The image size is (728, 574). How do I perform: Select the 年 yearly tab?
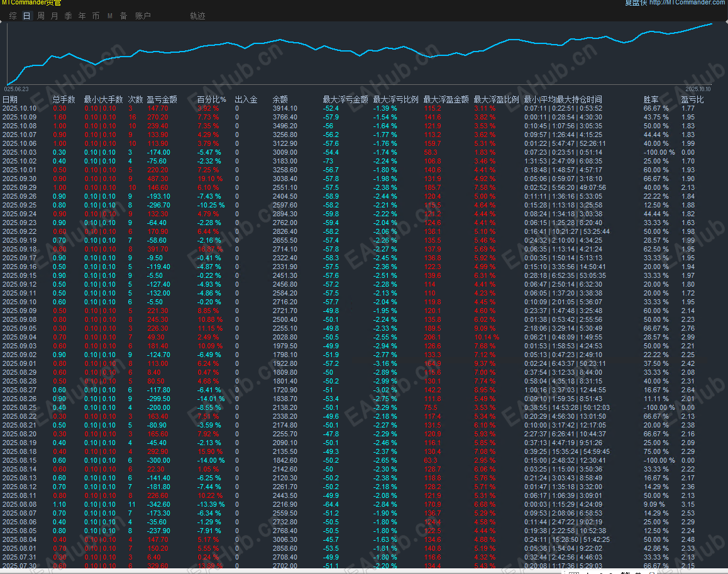(82, 16)
